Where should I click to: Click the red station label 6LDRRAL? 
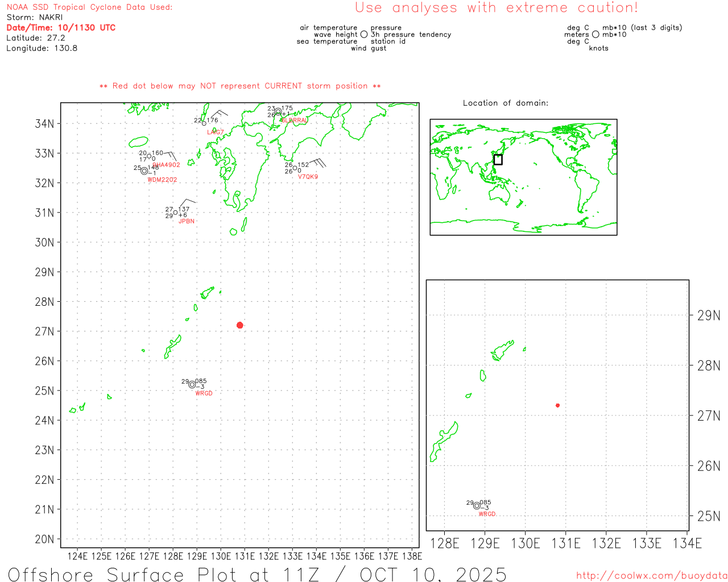tap(295, 120)
